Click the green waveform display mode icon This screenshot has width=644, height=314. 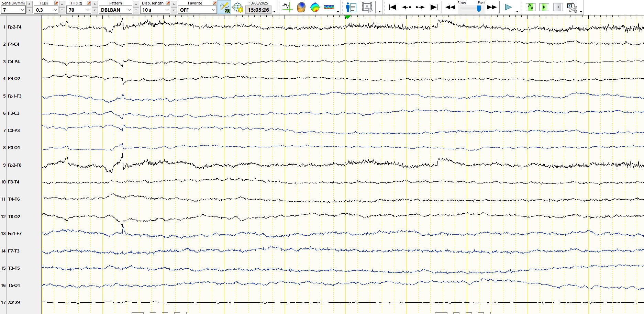tap(531, 7)
